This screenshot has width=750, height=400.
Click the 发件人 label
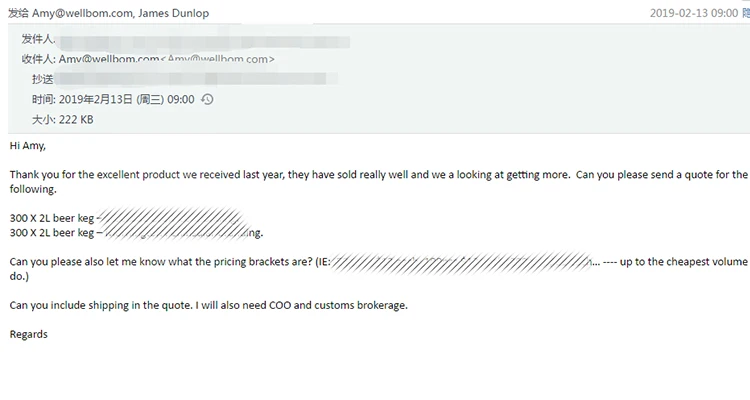tap(38, 39)
